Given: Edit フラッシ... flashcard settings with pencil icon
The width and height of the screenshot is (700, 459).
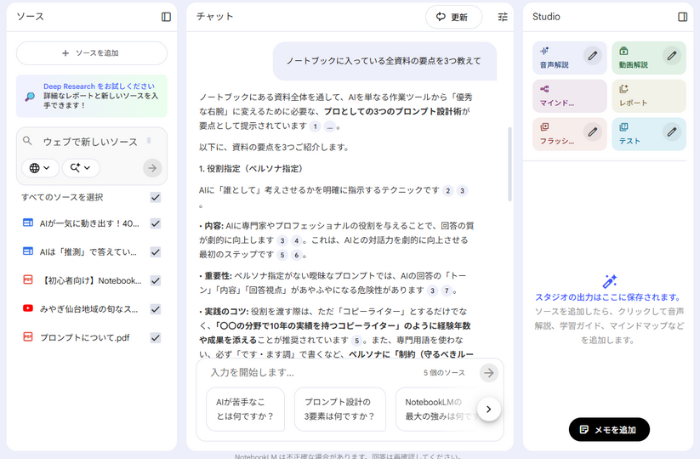Looking at the screenshot, I should tap(592, 132).
